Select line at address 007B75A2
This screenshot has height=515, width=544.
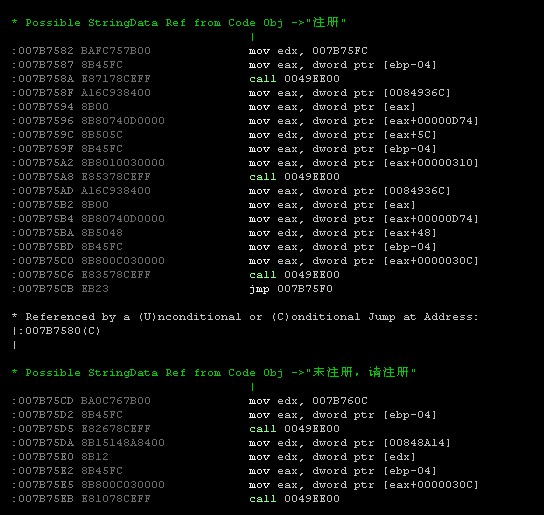pyautogui.click(x=245, y=163)
